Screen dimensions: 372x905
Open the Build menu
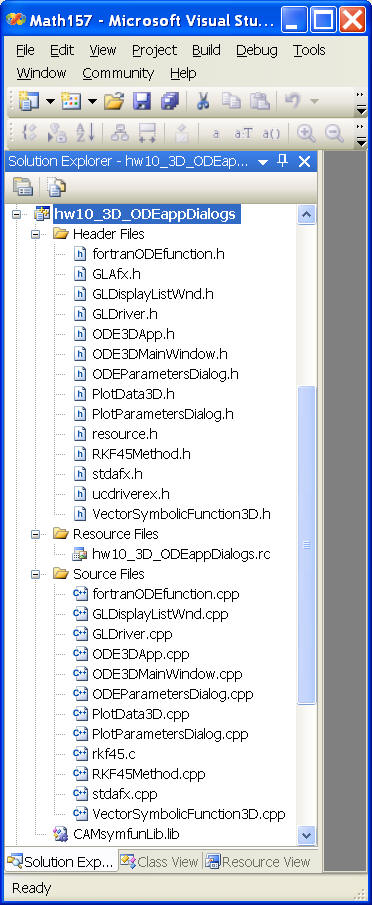coord(206,50)
